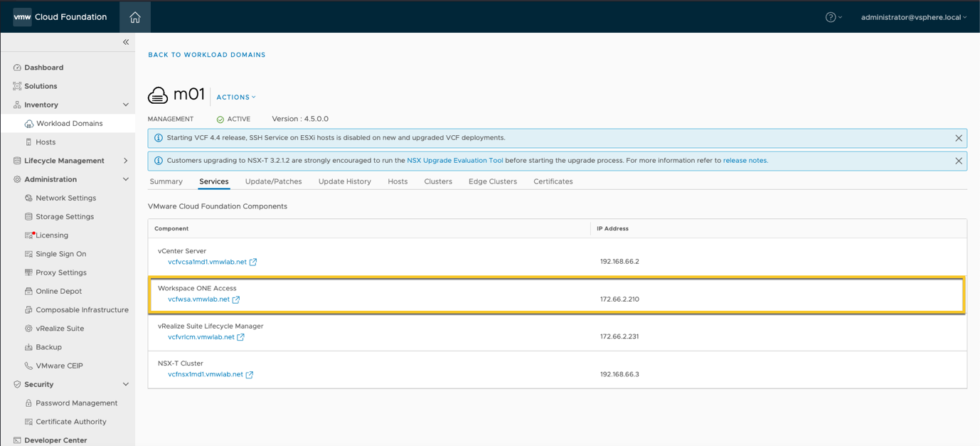This screenshot has height=446, width=980.
Task: Click IP address 172.66.2.231
Action: pos(619,336)
